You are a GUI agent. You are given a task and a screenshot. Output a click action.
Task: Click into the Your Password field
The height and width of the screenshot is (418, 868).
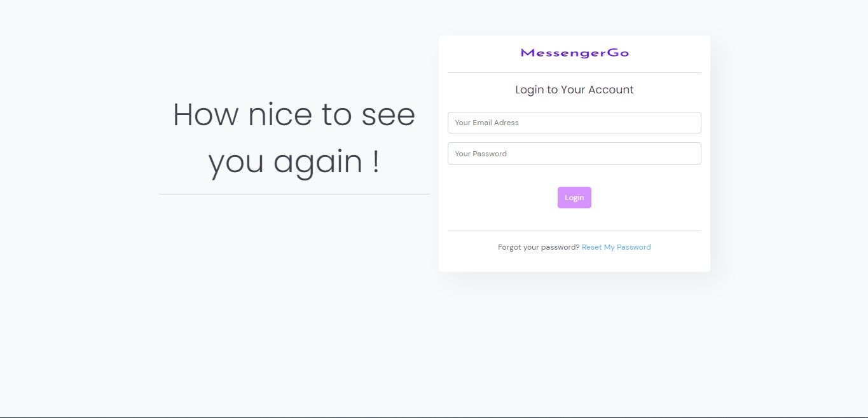(574, 154)
